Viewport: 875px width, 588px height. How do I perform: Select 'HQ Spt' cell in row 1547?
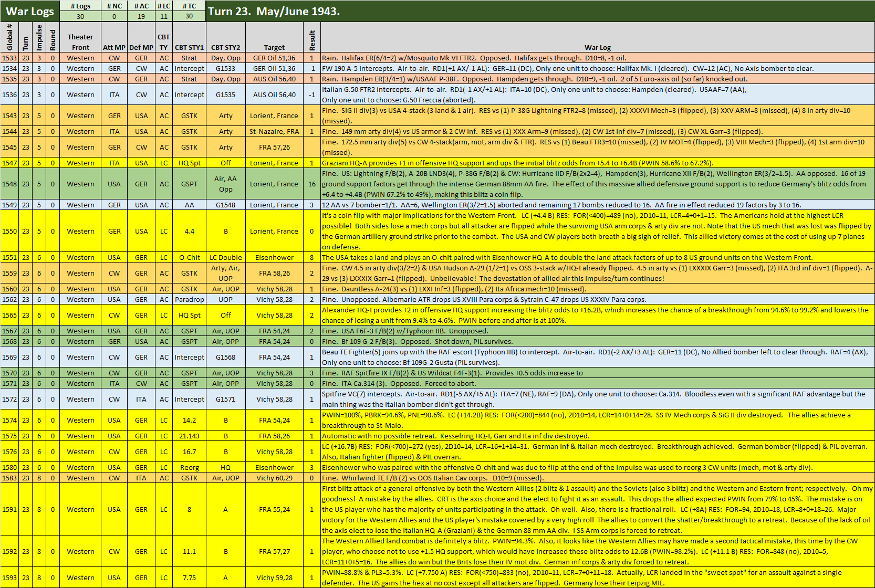coord(189,163)
